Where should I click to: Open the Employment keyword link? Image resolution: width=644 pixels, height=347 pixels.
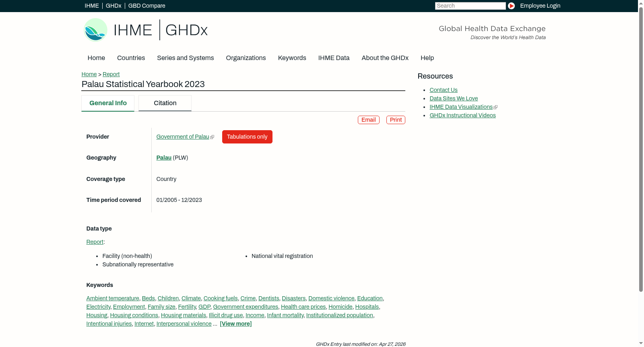coord(129,307)
